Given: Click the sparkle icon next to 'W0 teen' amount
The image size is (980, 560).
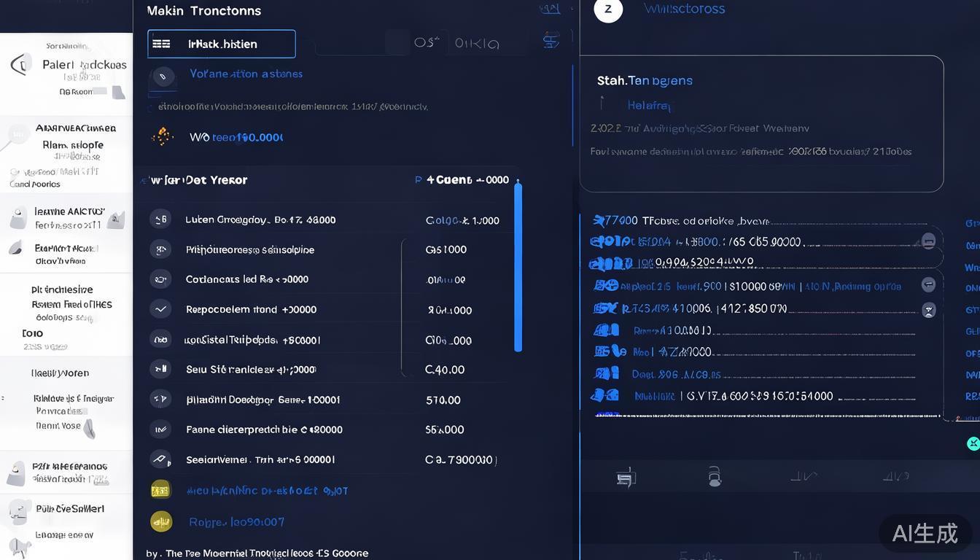Looking at the screenshot, I should tap(160, 136).
